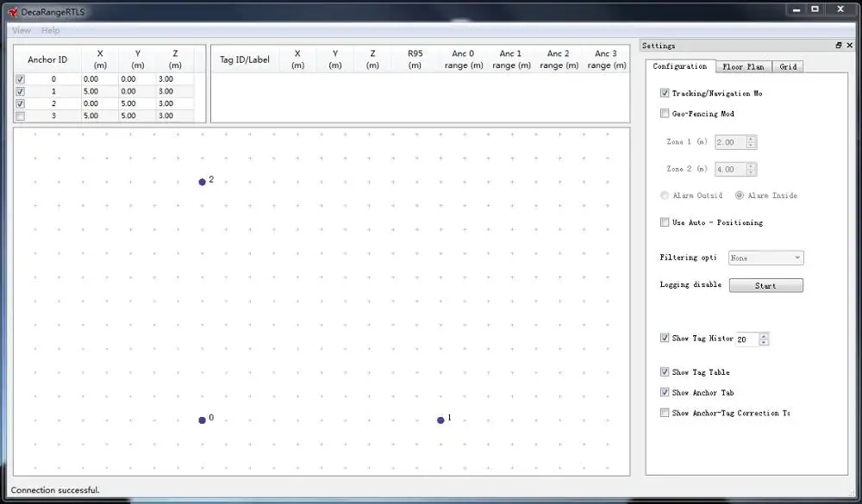Click the 'Connection successful.' status message
This screenshot has height=504, width=862.
55,489
